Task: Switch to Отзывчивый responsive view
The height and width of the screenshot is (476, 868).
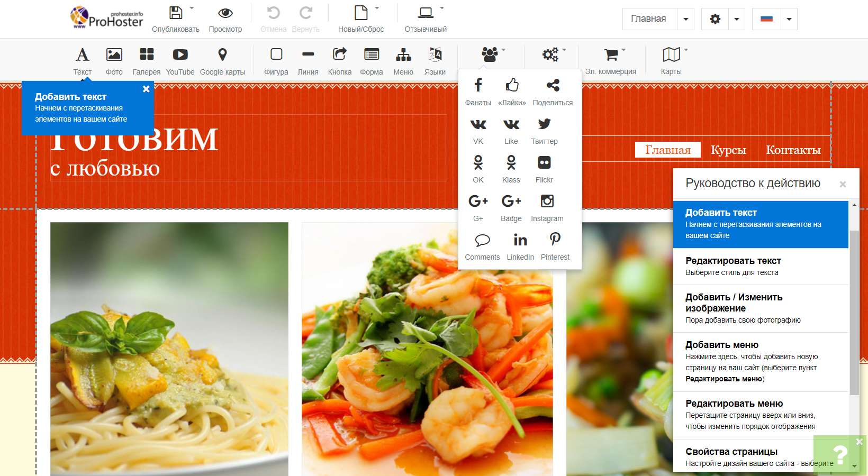Action: coord(426,13)
